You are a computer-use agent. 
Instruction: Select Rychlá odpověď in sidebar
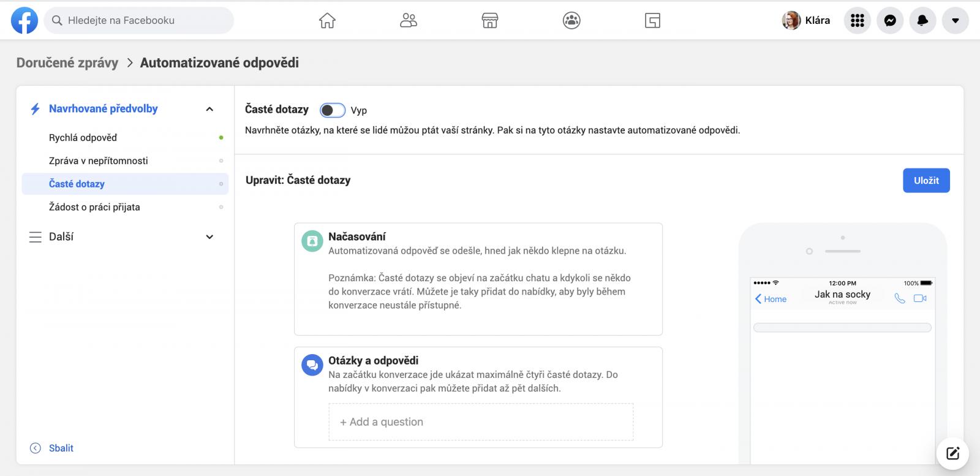click(83, 138)
